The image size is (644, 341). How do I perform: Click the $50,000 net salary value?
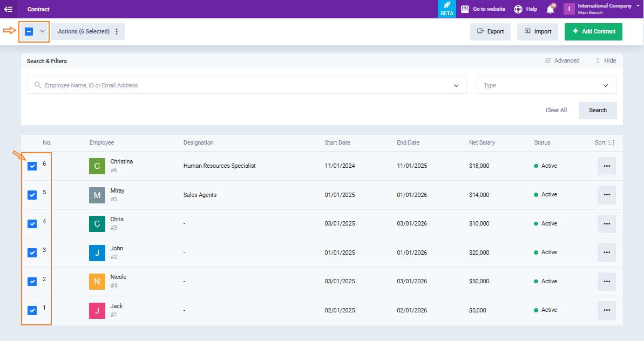[479, 282]
